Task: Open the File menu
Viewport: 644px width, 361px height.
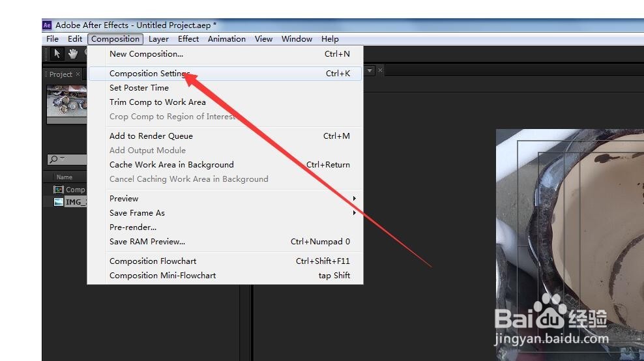Action: click(x=52, y=38)
